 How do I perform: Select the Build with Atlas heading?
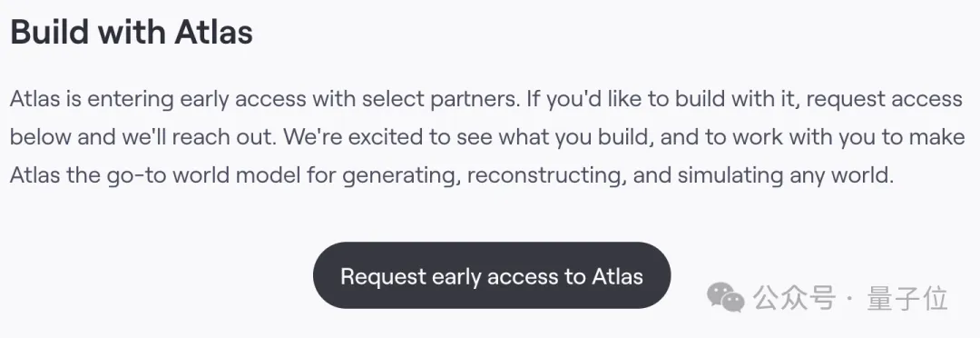pyautogui.click(x=132, y=32)
